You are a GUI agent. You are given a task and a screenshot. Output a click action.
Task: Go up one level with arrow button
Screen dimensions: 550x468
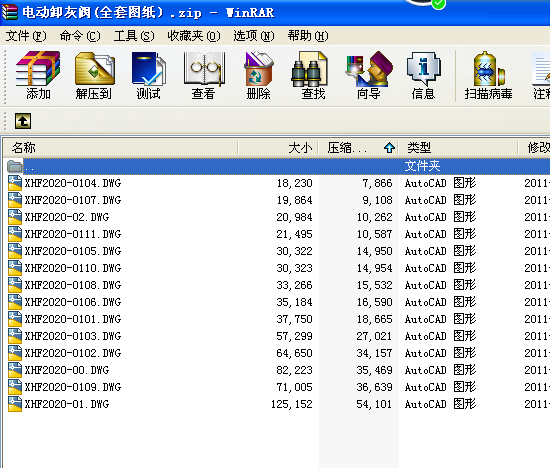coord(23,121)
